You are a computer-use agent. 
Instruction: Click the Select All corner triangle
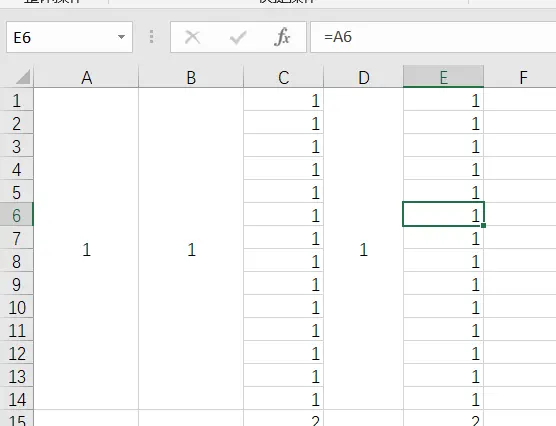23,77
